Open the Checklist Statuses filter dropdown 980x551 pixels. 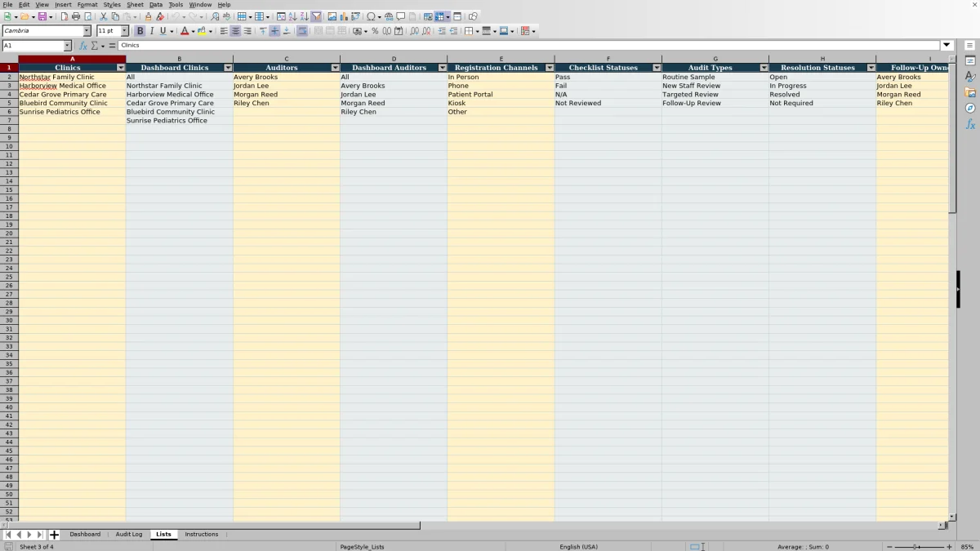657,68
